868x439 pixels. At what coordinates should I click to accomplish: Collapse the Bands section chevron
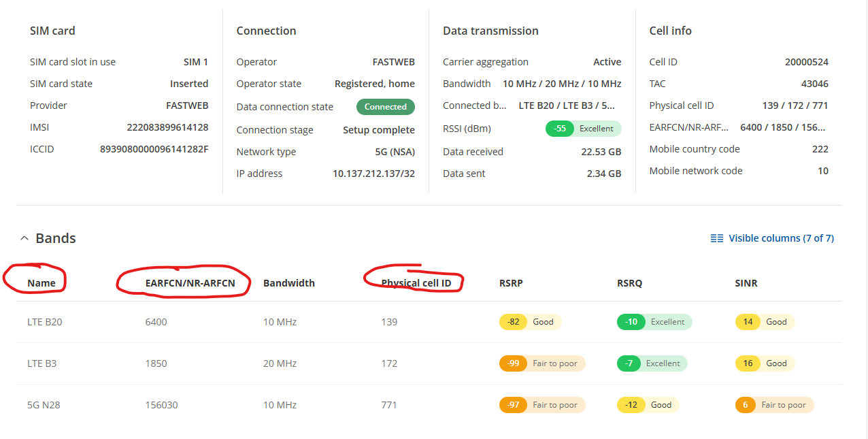(24, 239)
